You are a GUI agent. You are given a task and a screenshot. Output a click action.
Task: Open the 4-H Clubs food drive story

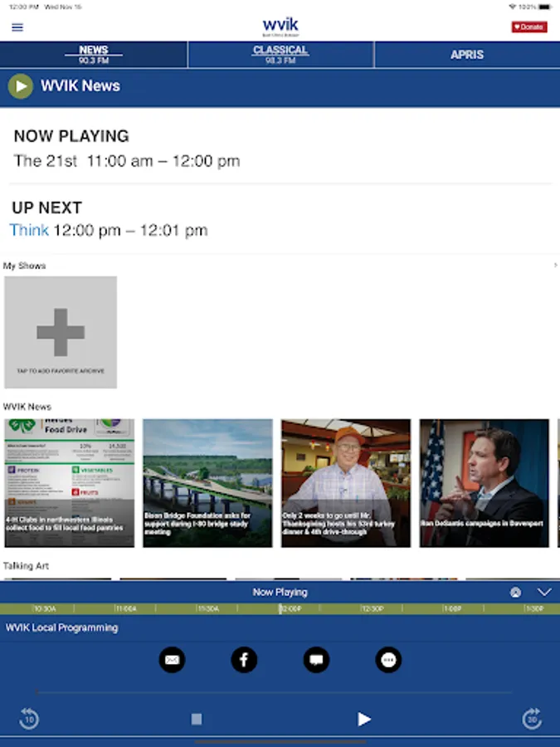click(70, 483)
